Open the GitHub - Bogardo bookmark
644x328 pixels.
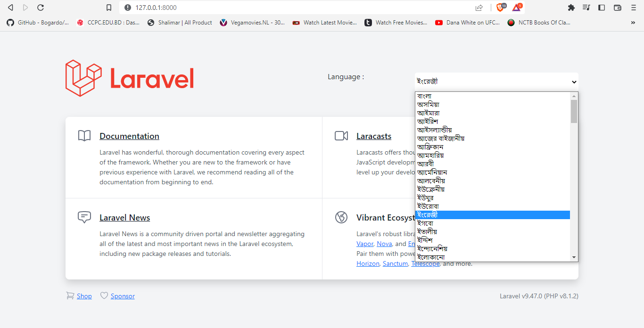[x=38, y=22]
